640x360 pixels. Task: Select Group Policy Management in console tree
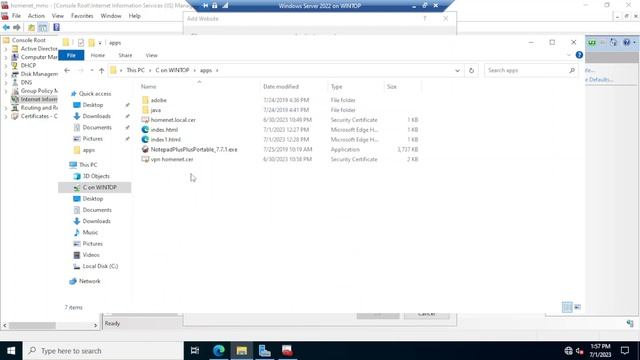tap(35, 91)
